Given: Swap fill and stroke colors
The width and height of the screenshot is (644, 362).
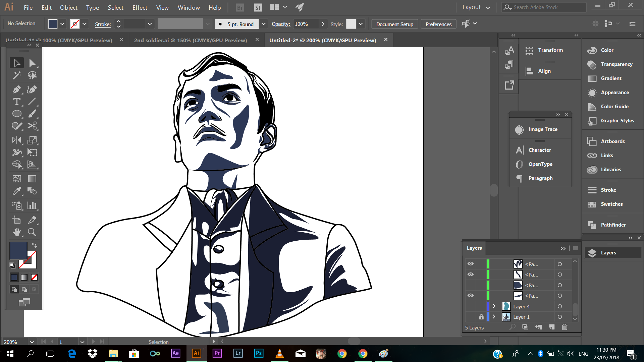Looking at the screenshot, I should 34,245.
